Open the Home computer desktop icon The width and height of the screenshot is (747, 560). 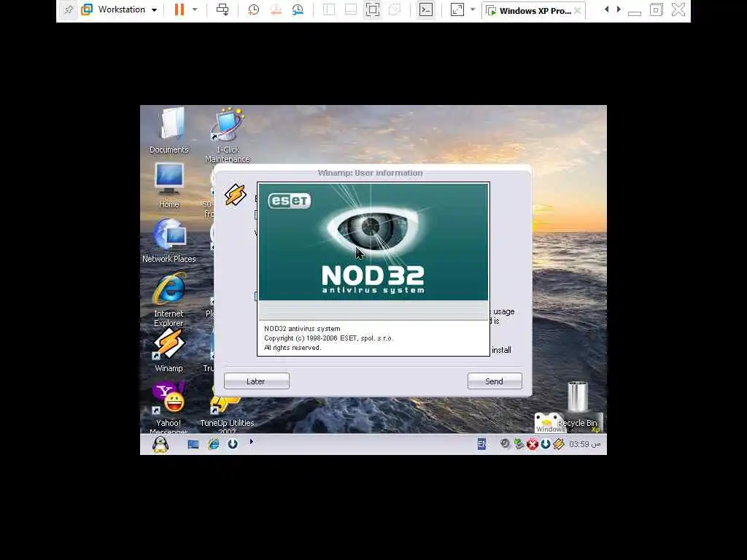click(x=169, y=186)
